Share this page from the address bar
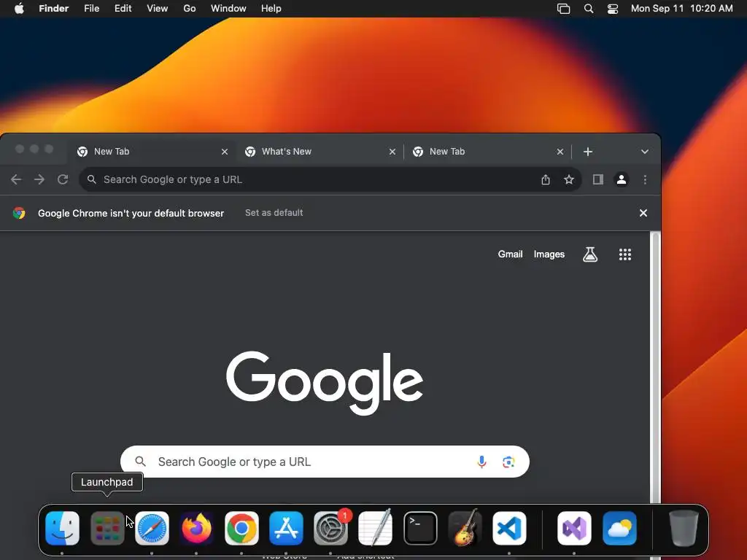 pos(546,179)
